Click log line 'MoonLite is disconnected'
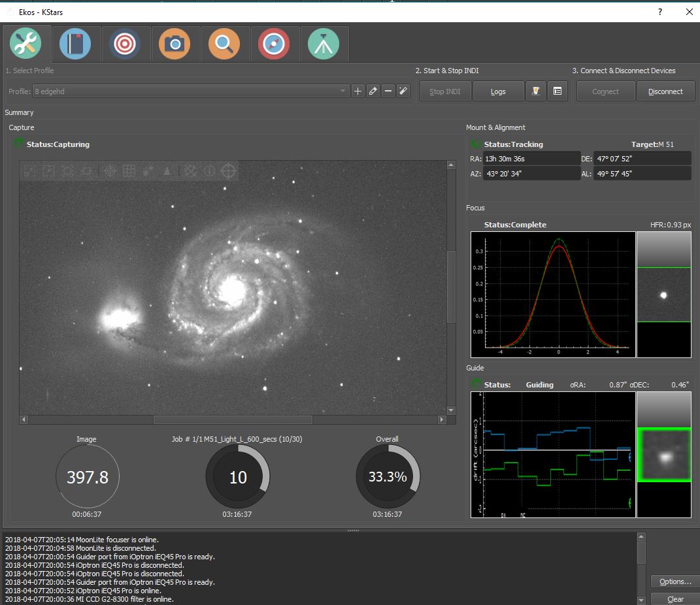Screen dimensions: 700x605 [x=80, y=548]
